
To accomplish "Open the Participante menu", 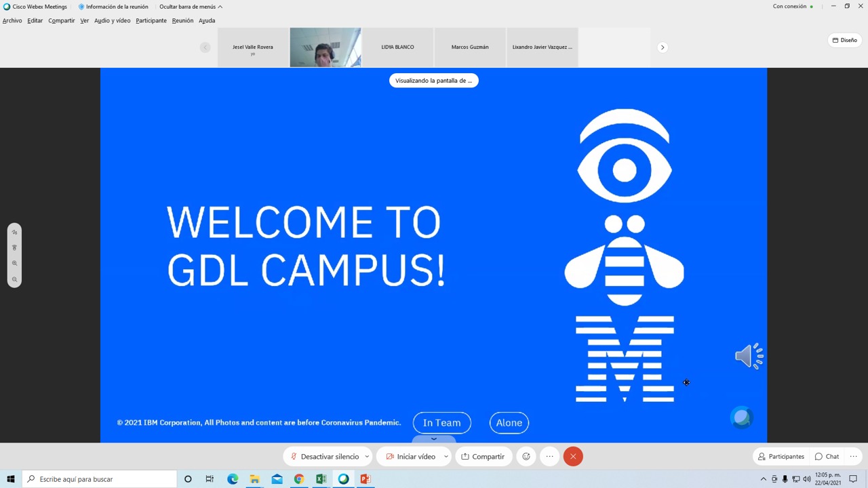I will pos(151,20).
